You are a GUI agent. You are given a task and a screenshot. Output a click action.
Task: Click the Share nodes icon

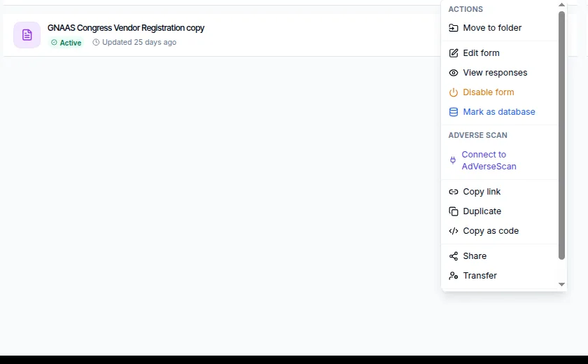pos(454,256)
